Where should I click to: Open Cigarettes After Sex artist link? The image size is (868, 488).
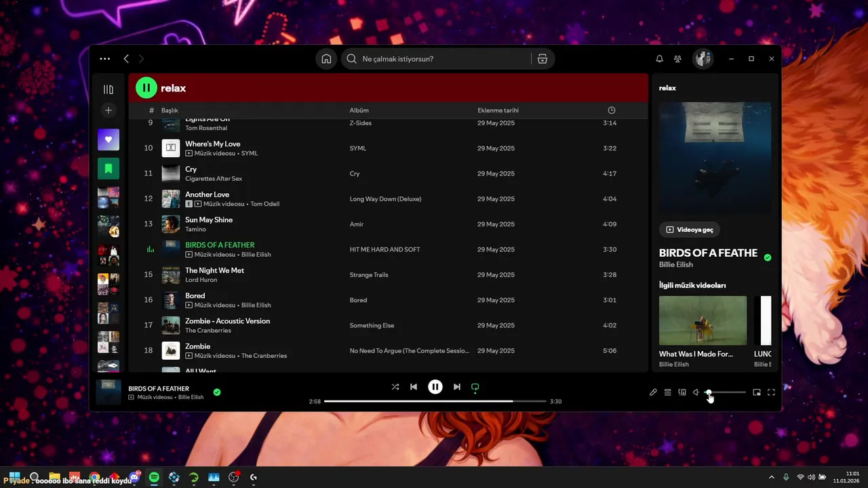214,179
